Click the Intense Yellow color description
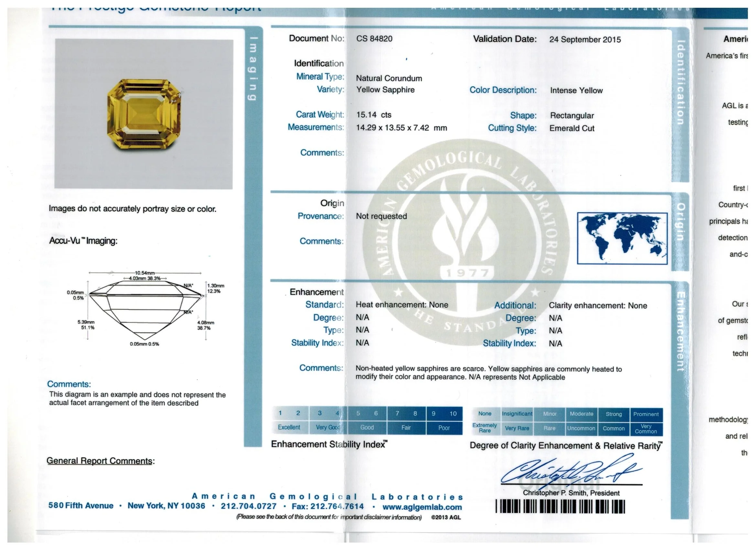 click(576, 90)
